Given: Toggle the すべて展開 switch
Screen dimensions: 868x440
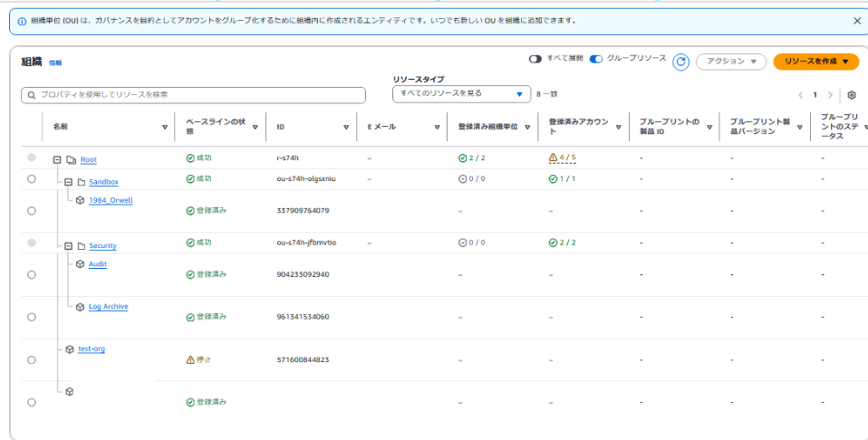Looking at the screenshot, I should point(535,59).
